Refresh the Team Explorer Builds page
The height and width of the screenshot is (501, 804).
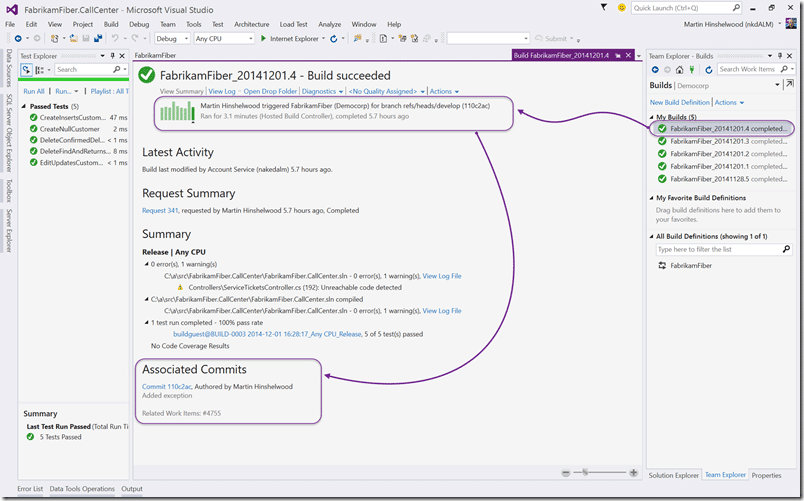tap(709, 70)
